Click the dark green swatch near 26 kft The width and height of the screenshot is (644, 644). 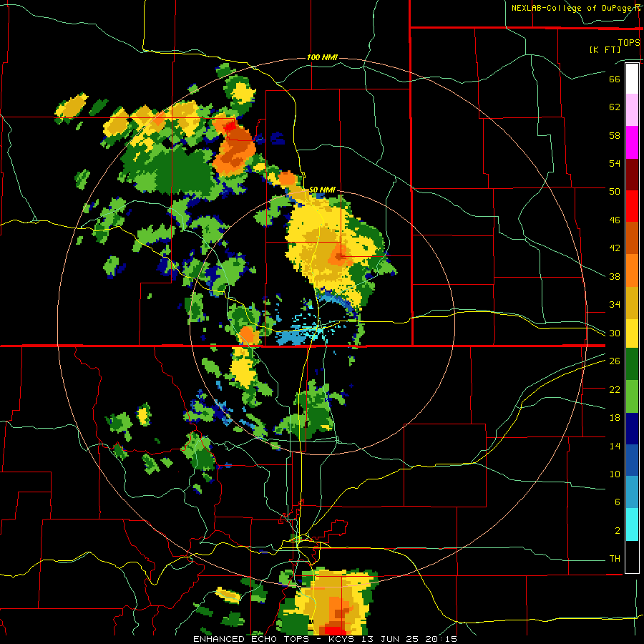click(x=632, y=364)
